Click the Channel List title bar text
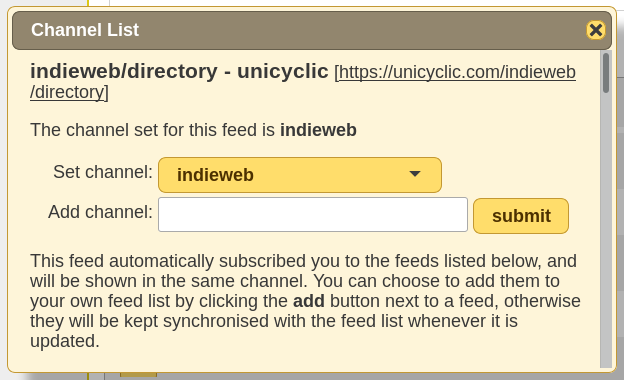 point(85,30)
